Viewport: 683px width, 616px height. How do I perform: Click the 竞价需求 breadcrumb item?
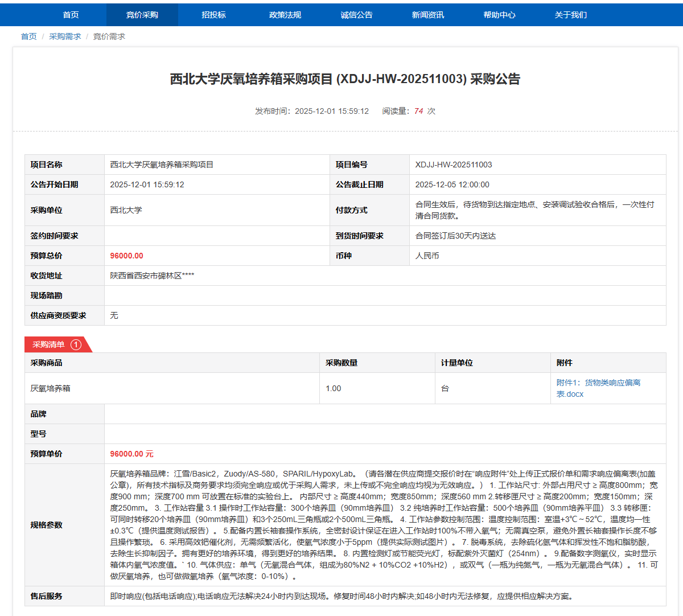click(109, 36)
